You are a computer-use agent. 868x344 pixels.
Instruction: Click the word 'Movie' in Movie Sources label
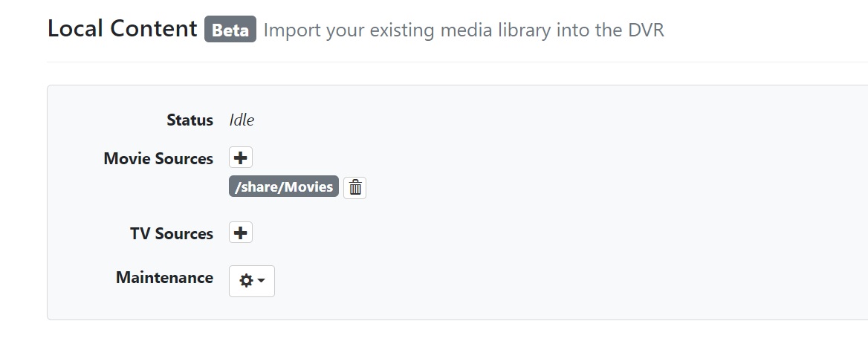point(127,158)
